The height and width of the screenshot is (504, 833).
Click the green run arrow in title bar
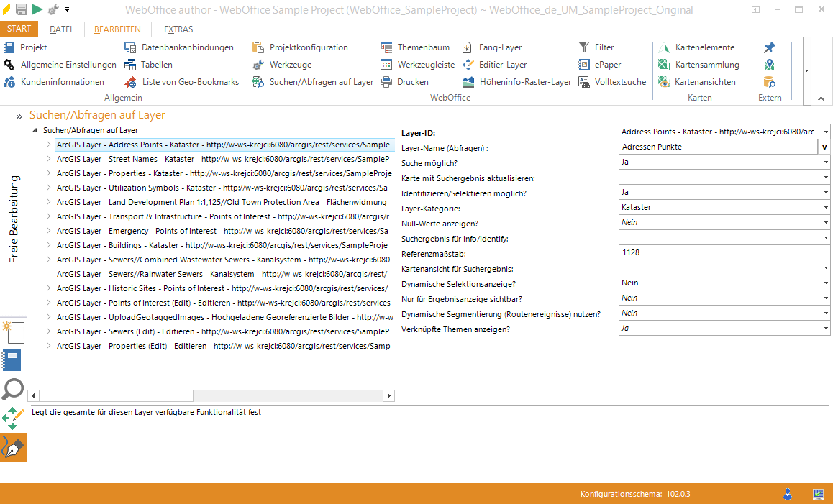click(x=37, y=9)
